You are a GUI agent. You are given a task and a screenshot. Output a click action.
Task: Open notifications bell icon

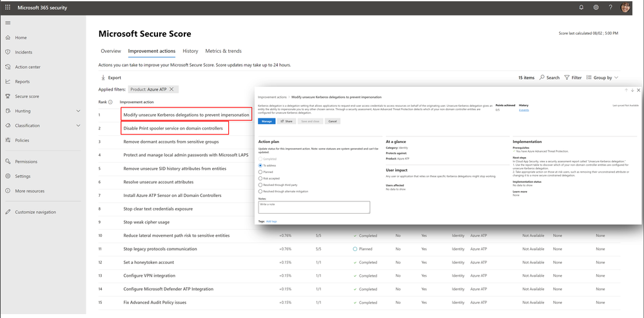coord(581,7)
